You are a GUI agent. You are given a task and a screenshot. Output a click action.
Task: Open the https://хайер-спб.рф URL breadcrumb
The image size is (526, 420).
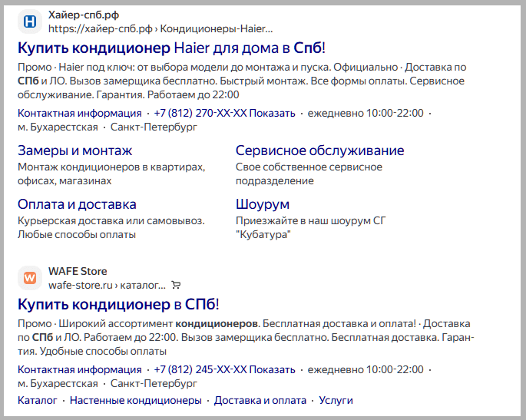pos(160,29)
